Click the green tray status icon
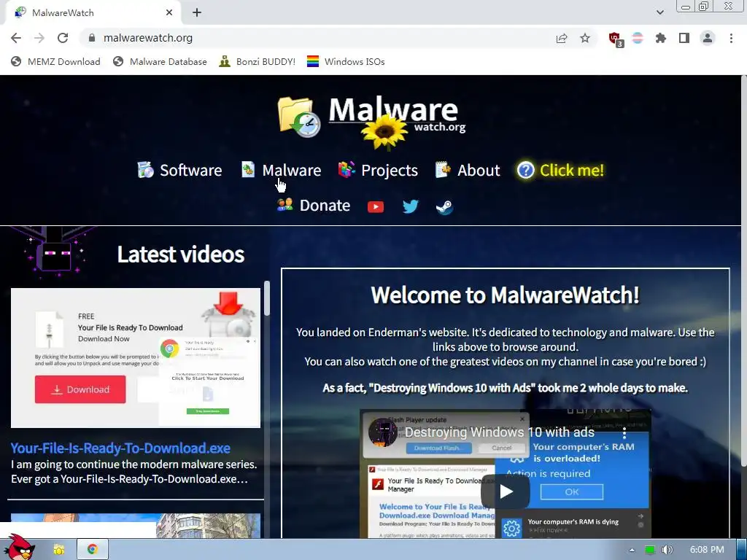The image size is (747, 560). (x=649, y=550)
